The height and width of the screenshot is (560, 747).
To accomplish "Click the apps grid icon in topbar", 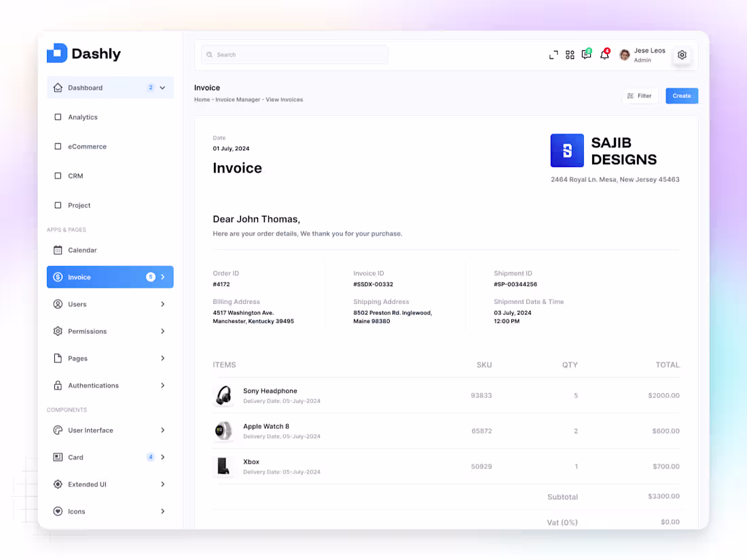I will click(570, 54).
